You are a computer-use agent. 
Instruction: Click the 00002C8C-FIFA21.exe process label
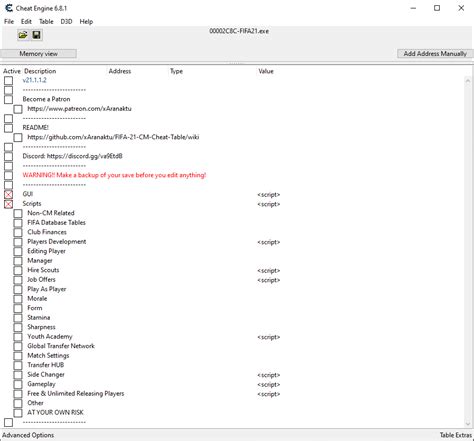239,31
